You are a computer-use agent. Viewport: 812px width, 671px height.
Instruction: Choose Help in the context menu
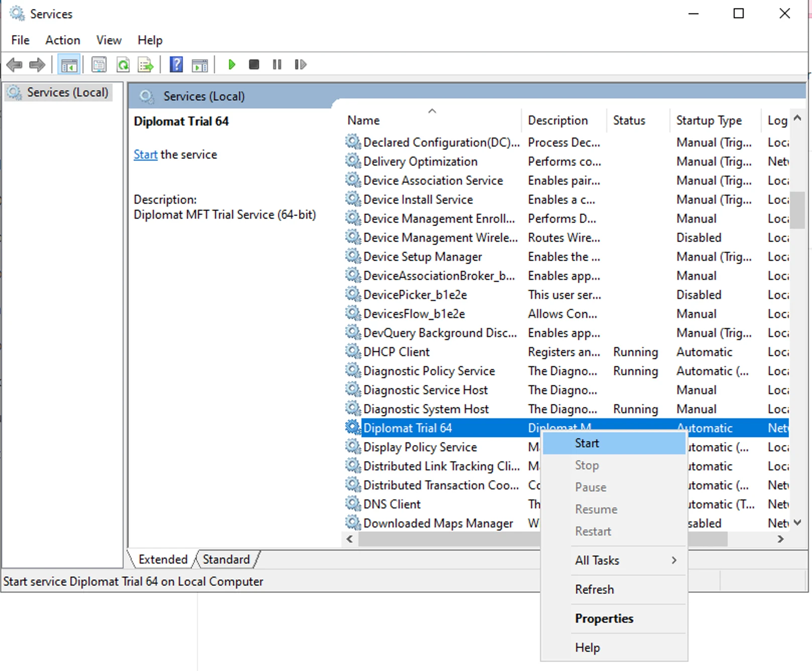click(x=614, y=647)
